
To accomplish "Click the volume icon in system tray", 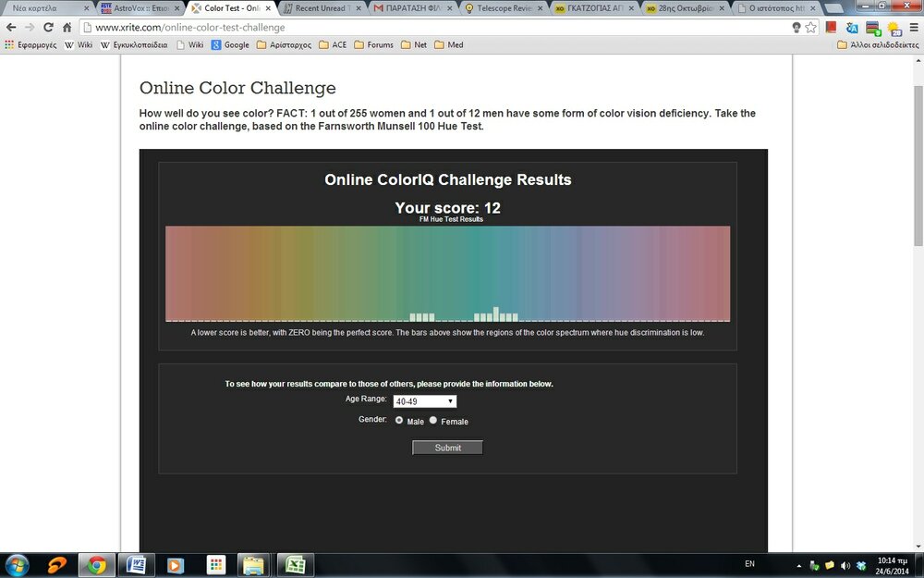I will [x=845, y=565].
